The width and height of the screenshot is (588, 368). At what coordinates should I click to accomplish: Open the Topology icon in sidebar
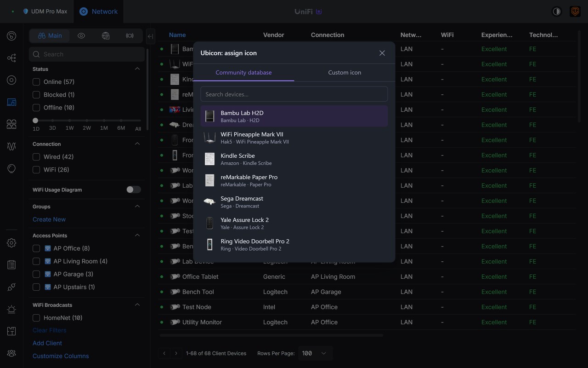(11, 58)
